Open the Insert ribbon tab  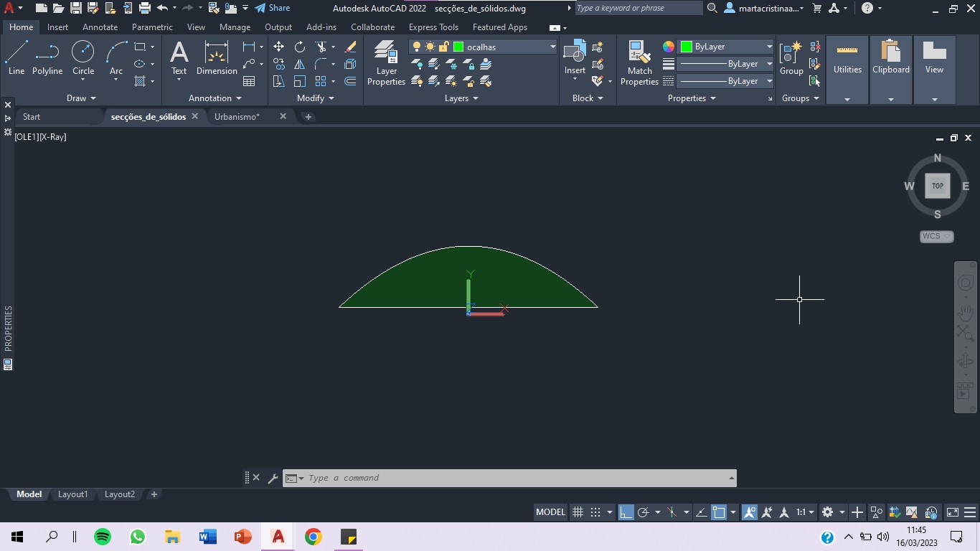57,27
